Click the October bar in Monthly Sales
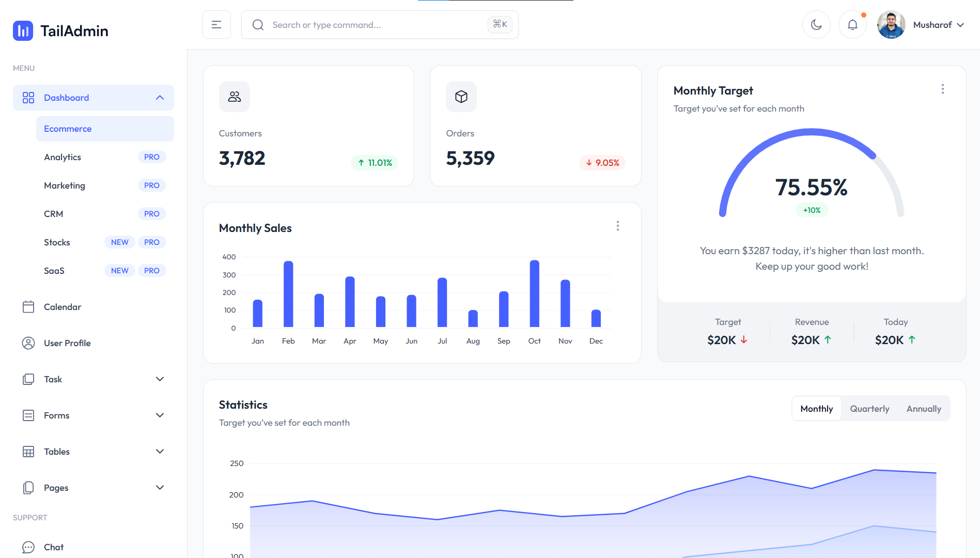 coord(535,293)
